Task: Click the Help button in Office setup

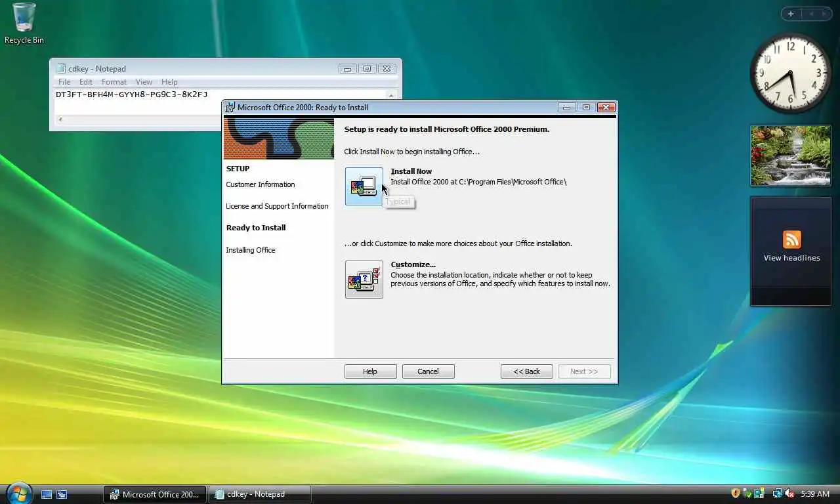Action: (370, 371)
